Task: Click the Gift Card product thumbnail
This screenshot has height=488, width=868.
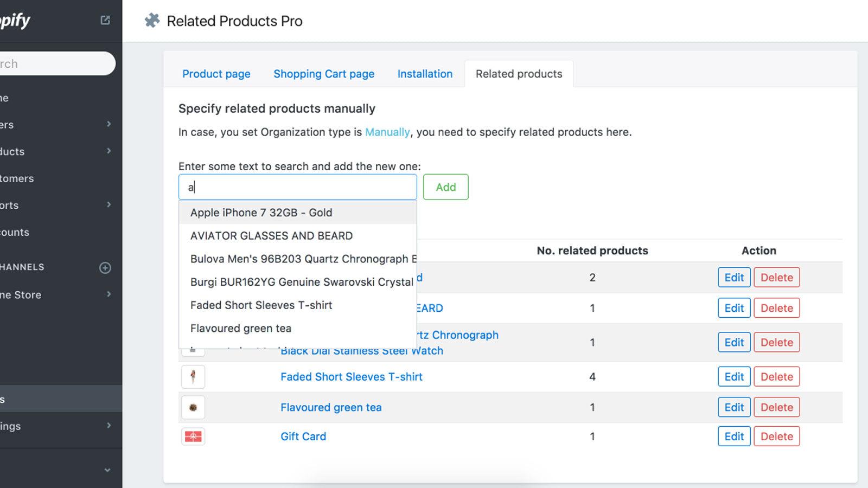Action: click(193, 436)
